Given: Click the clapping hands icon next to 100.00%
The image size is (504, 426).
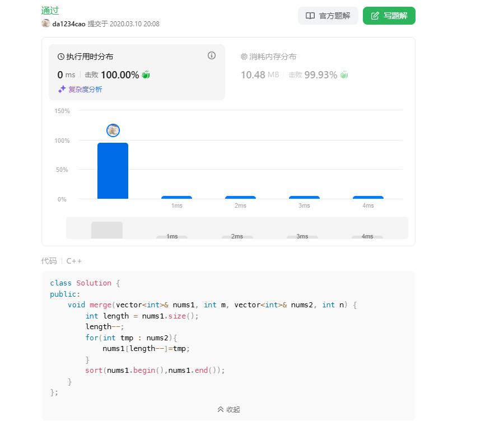Looking at the screenshot, I should tap(146, 74).
